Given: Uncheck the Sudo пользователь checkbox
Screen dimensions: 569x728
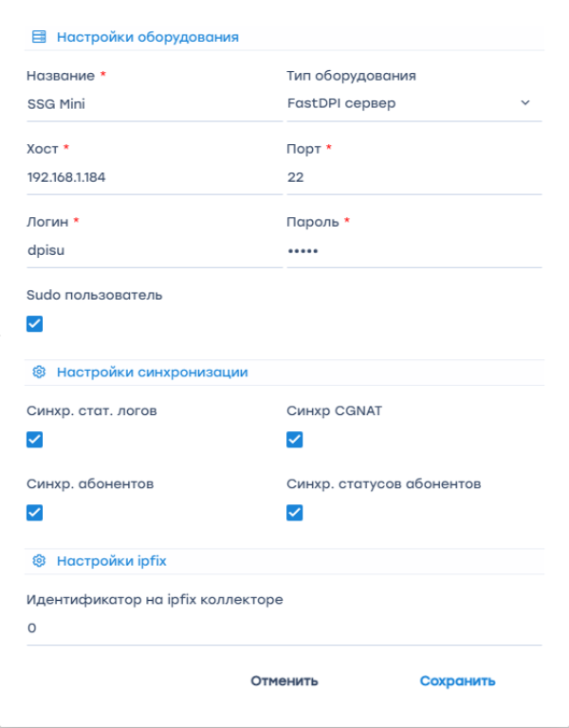Looking at the screenshot, I should [35, 323].
